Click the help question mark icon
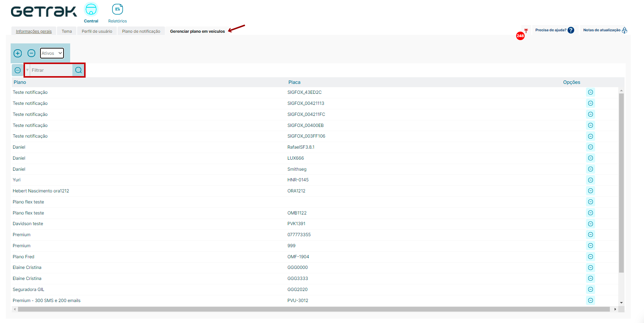The height and width of the screenshot is (323, 644). pyautogui.click(x=571, y=30)
